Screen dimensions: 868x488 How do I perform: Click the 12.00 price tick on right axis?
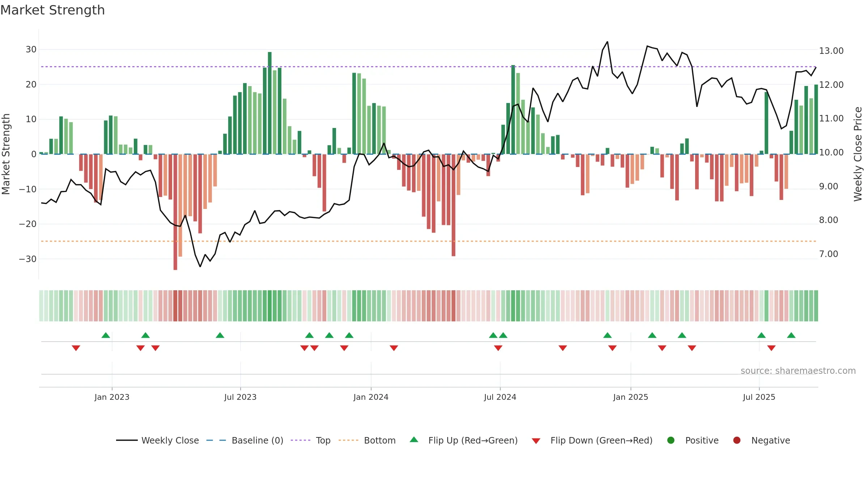pos(831,85)
